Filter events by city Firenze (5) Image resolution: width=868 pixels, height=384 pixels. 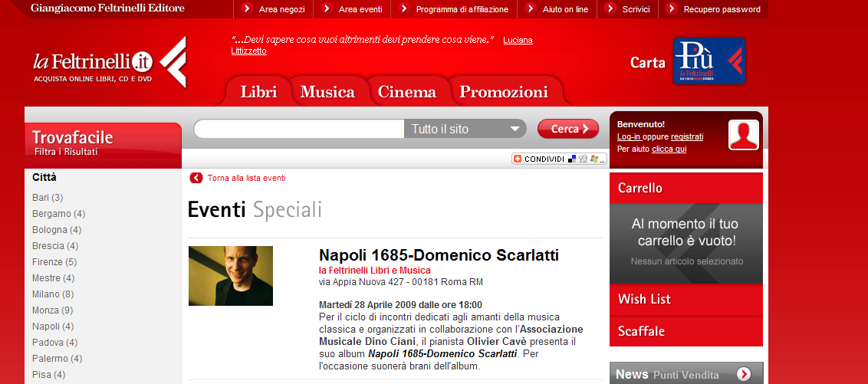(x=54, y=261)
